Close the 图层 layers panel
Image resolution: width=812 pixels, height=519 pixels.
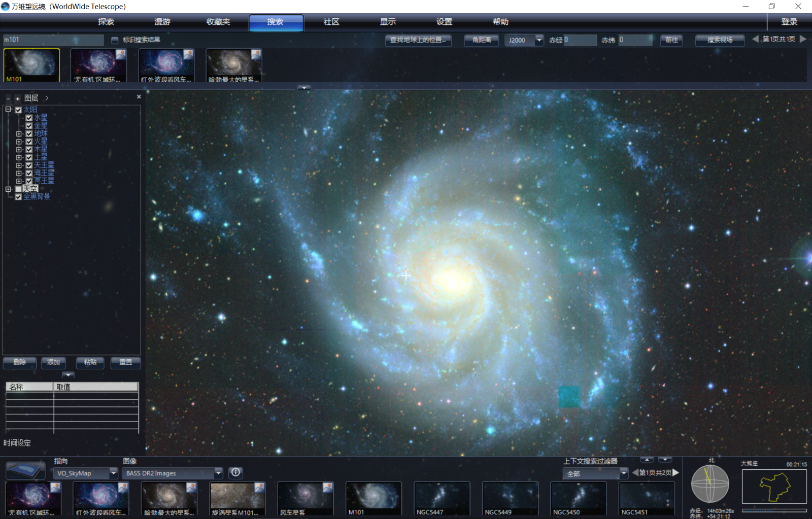[x=139, y=97]
